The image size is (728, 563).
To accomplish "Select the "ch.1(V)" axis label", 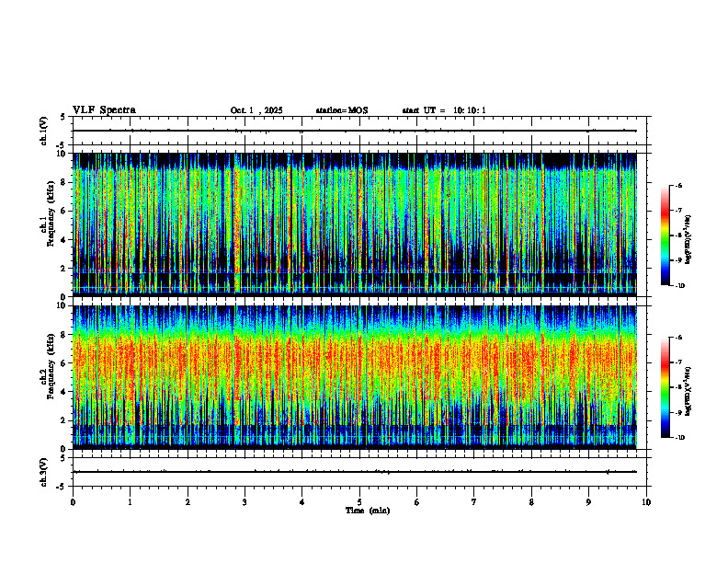I will [x=44, y=131].
